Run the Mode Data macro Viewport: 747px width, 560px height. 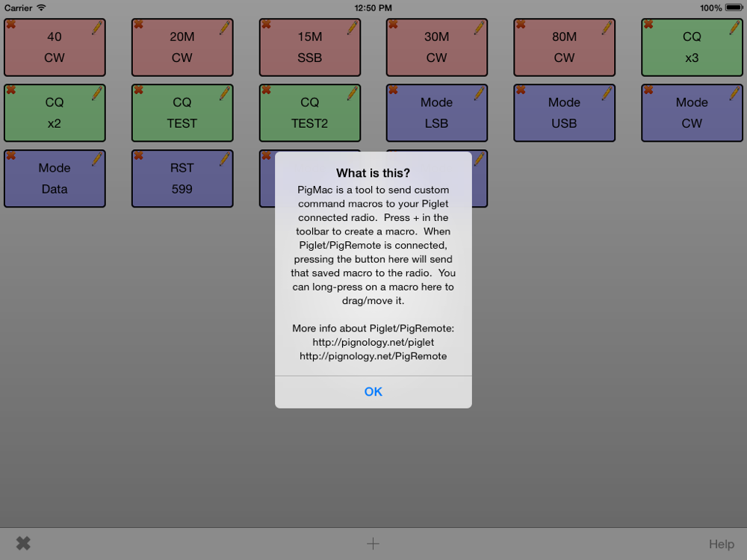pos(55,178)
